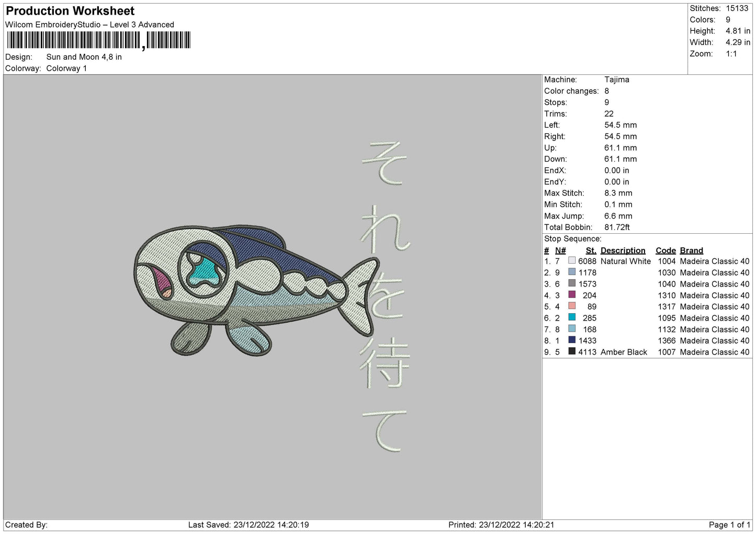Click the 'St.' column header

591,251
